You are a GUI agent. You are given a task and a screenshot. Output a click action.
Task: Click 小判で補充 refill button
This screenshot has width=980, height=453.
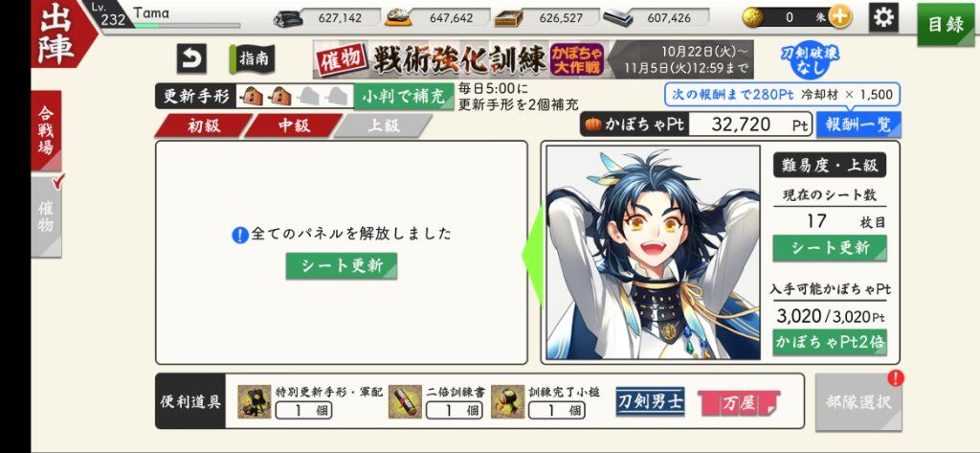[x=404, y=97]
